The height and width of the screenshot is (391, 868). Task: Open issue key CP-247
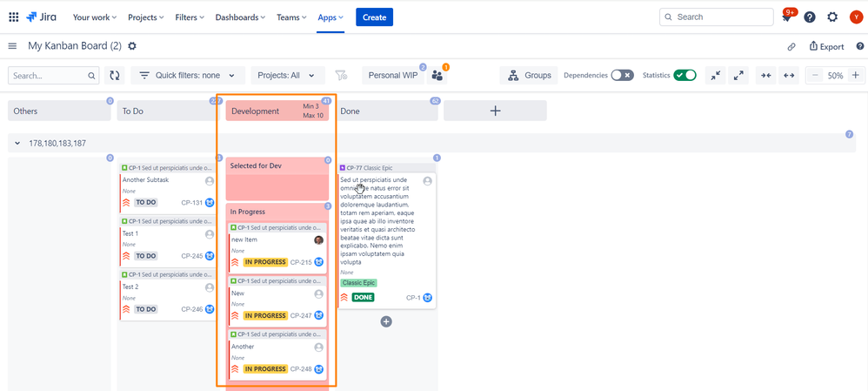301,315
